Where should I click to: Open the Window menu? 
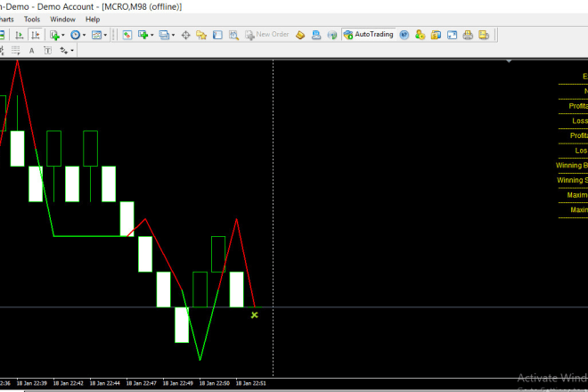62,19
